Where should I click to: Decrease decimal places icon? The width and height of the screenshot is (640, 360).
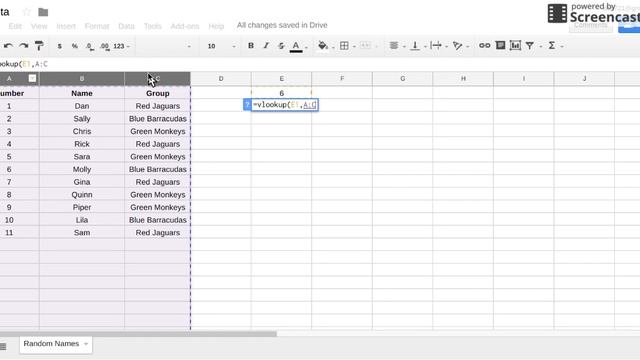[90, 46]
